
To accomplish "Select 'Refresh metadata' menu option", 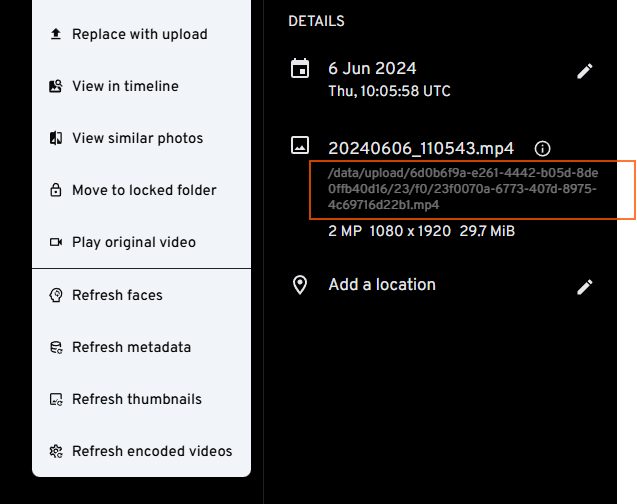I will 131,347.
